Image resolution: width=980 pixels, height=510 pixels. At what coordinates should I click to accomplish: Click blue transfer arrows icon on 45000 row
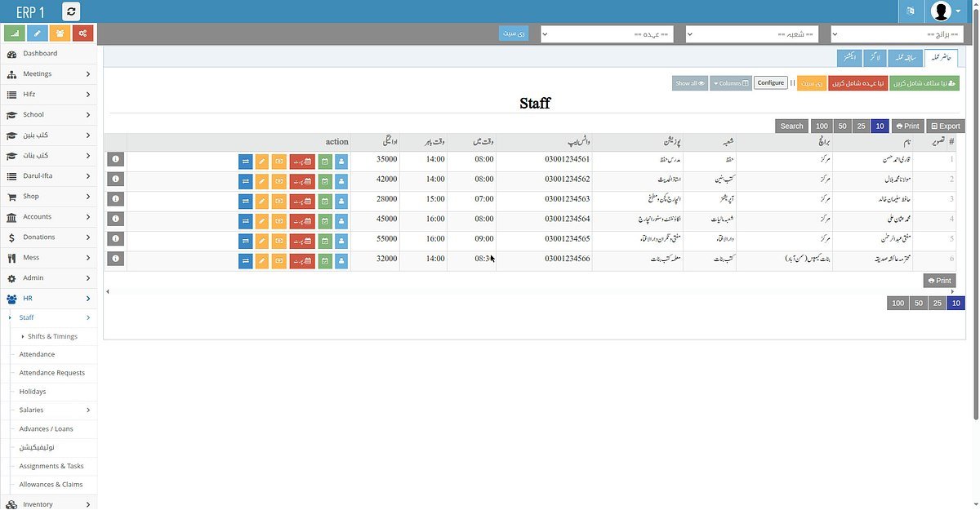point(246,220)
